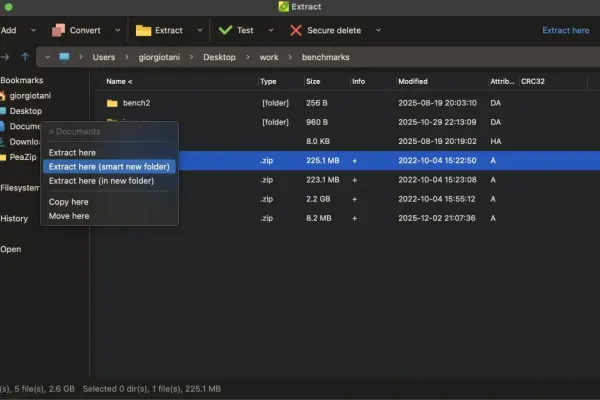
Task: Click the giorgiotani home bookmark icon
Action: tap(2, 96)
